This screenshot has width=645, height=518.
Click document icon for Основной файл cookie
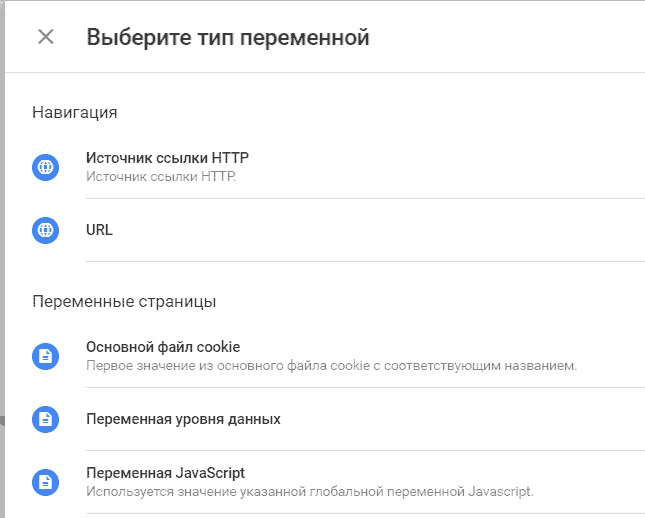[x=46, y=356]
